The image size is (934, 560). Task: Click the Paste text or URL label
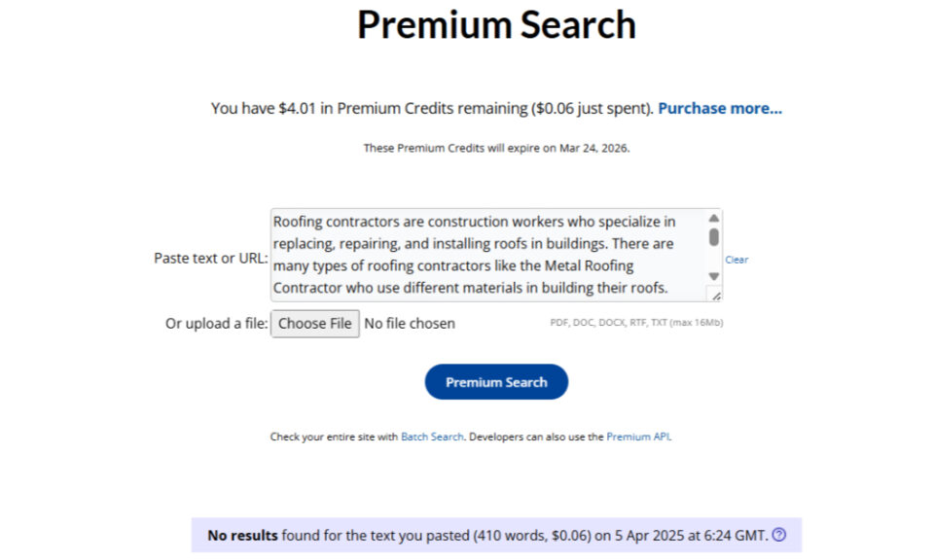(x=210, y=259)
